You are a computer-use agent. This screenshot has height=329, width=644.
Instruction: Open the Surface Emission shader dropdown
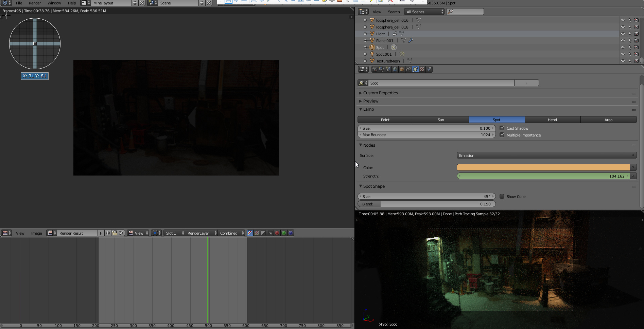pyautogui.click(x=546, y=155)
